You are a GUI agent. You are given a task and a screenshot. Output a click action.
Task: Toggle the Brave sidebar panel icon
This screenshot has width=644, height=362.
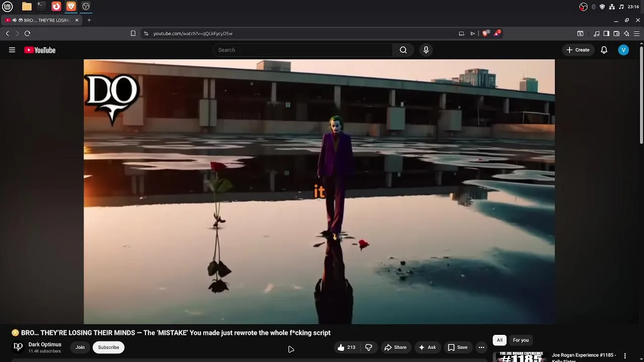606,34
